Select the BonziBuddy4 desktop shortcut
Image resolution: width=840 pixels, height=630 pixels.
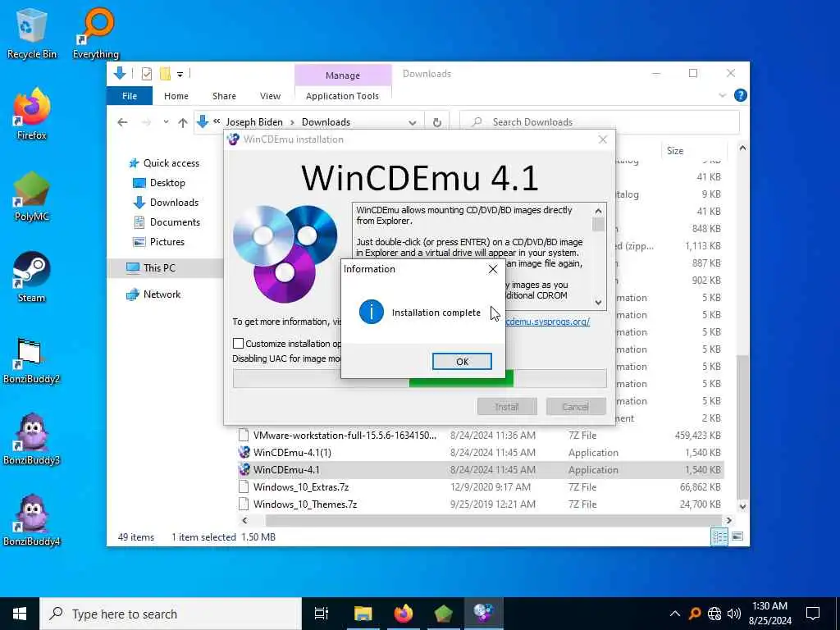[32, 521]
